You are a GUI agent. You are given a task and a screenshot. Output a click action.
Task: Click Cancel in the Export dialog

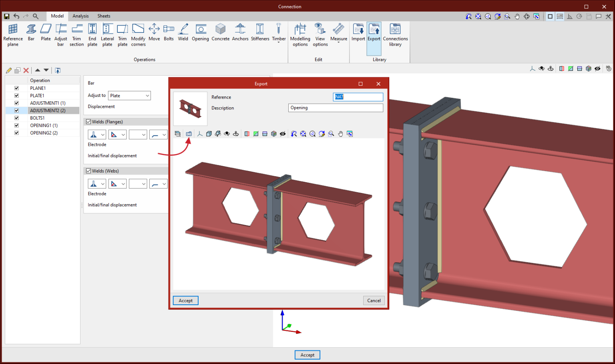[374, 301]
